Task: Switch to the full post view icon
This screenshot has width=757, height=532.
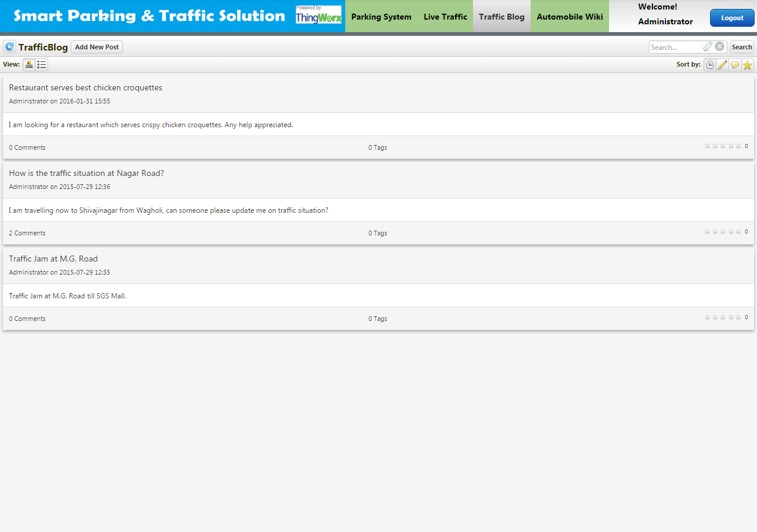Action: point(29,65)
